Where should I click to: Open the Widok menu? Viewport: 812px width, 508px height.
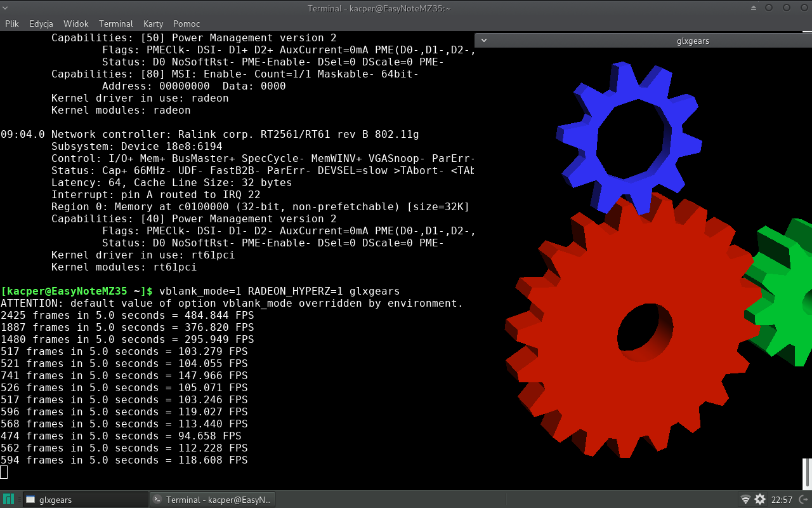click(75, 23)
